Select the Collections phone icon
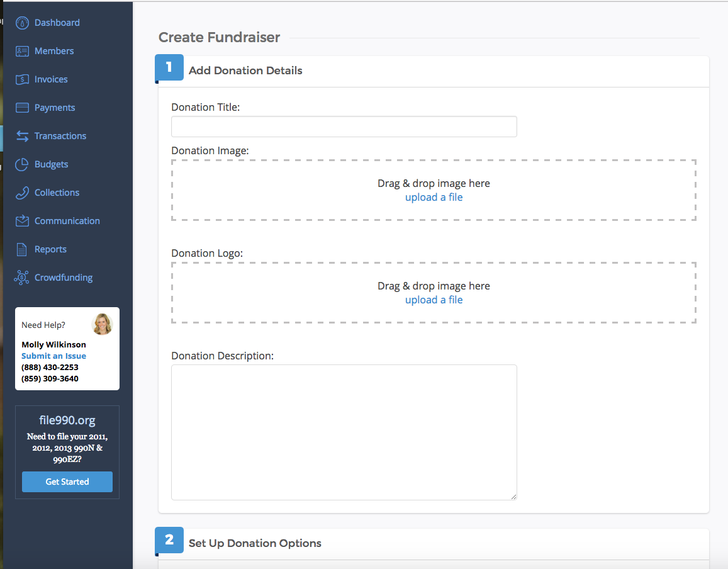 pos(22,193)
